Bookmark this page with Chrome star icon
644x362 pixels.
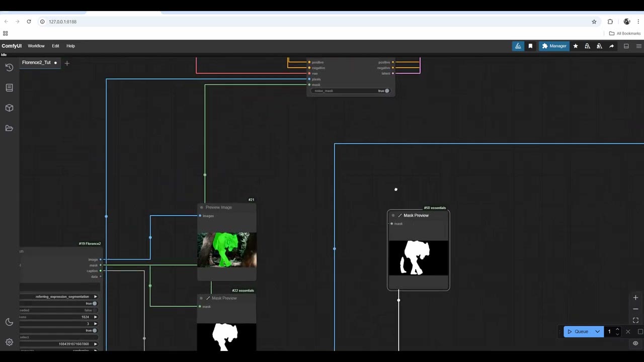click(x=594, y=22)
